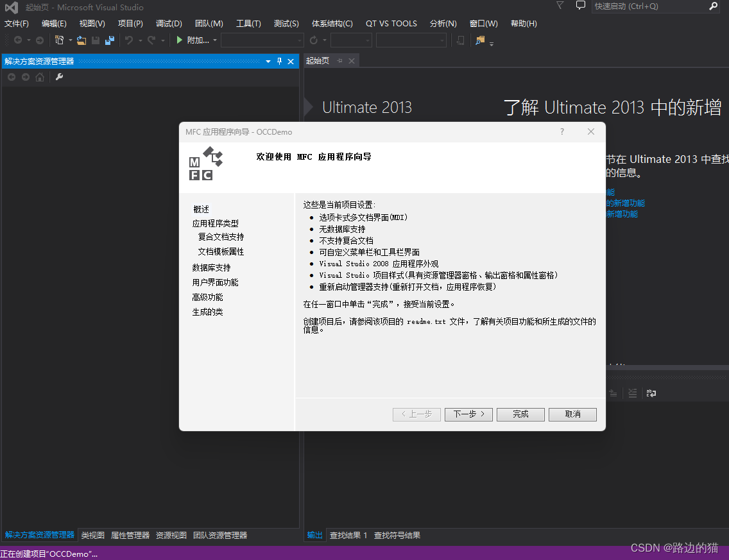Click the Redo arrow icon
The image size is (729, 560).
151,40
